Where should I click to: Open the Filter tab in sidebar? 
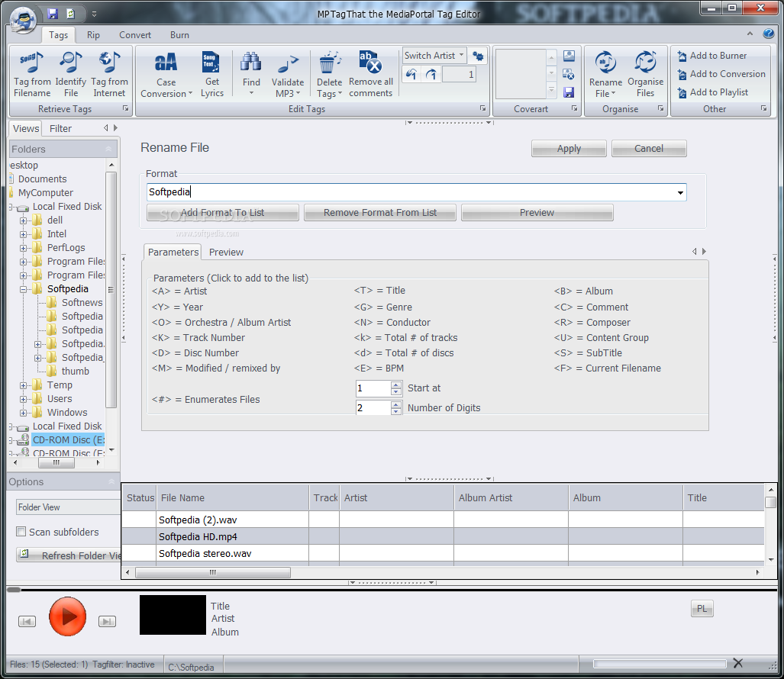[60, 128]
